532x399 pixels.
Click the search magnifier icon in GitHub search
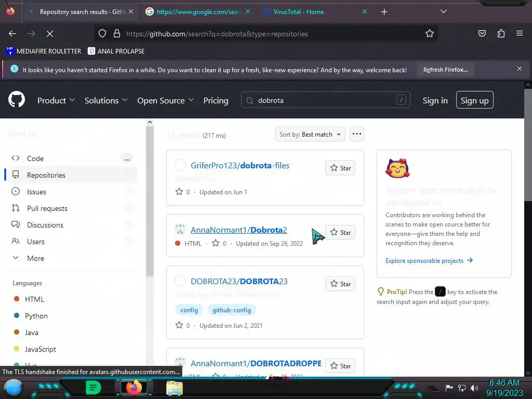pyautogui.click(x=250, y=100)
